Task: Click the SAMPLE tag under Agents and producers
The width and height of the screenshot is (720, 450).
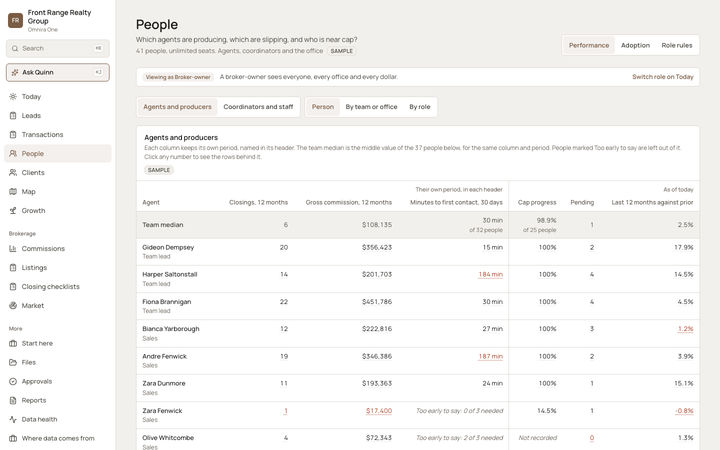Action: tap(159, 170)
